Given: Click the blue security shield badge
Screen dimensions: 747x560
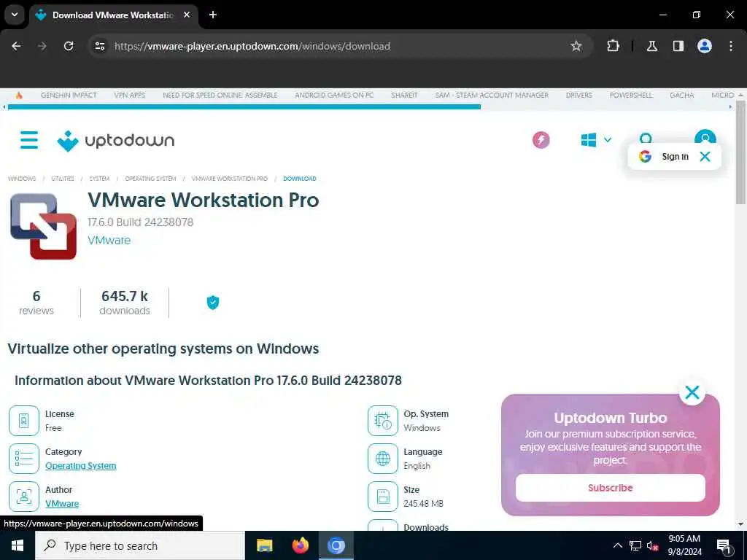Looking at the screenshot, I should (213, 303).
